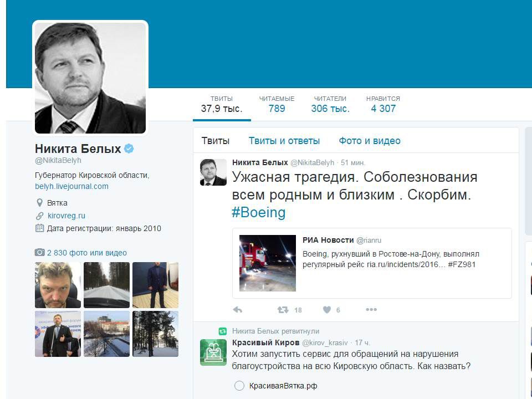The width and height of the screenshot is (532, 399).
Task: Click the Красивый Киров fountain avatar
Action: pos(213,352)
